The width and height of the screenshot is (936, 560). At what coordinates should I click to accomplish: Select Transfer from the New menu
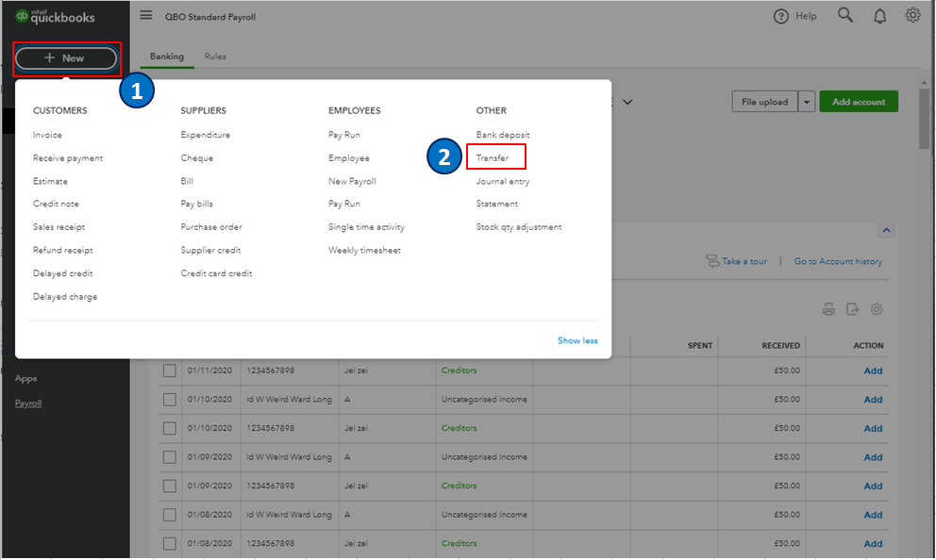tap(495, 157)
